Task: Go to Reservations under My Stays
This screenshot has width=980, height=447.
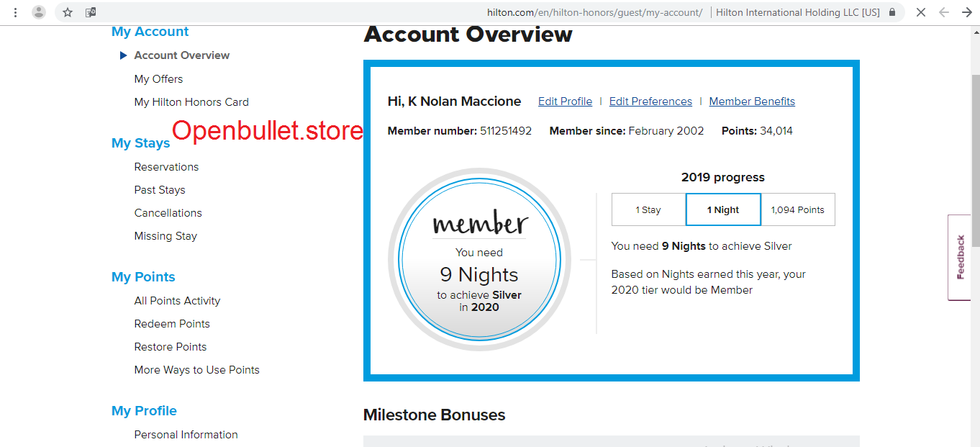Action: coord(166,166)
